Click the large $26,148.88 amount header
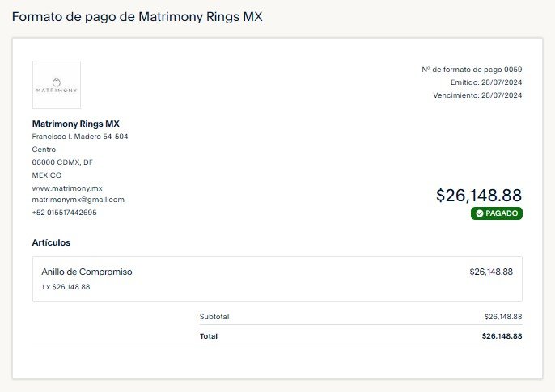Screen dimensions: 555x392 coord(479,196)
